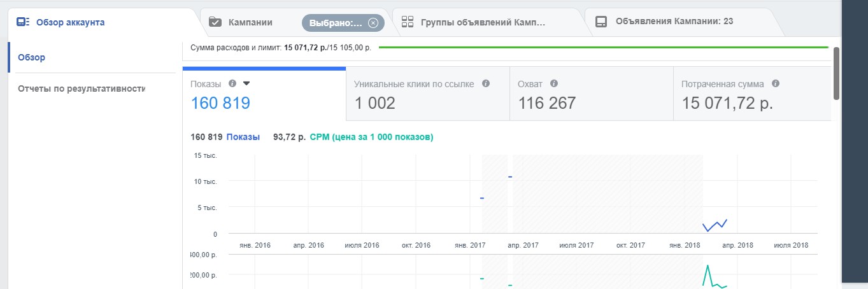Click Показы legend label above chart

coord(243,137)
